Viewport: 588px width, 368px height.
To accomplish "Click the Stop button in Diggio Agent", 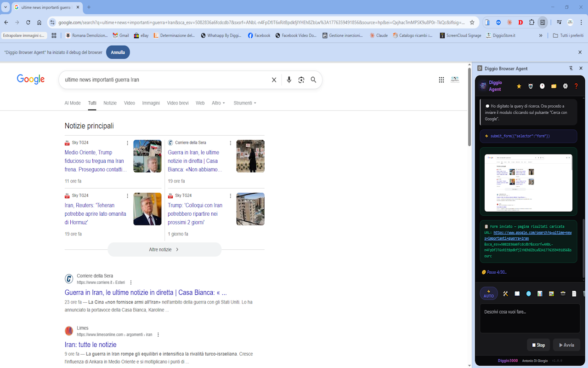I will tap(538, 345).
